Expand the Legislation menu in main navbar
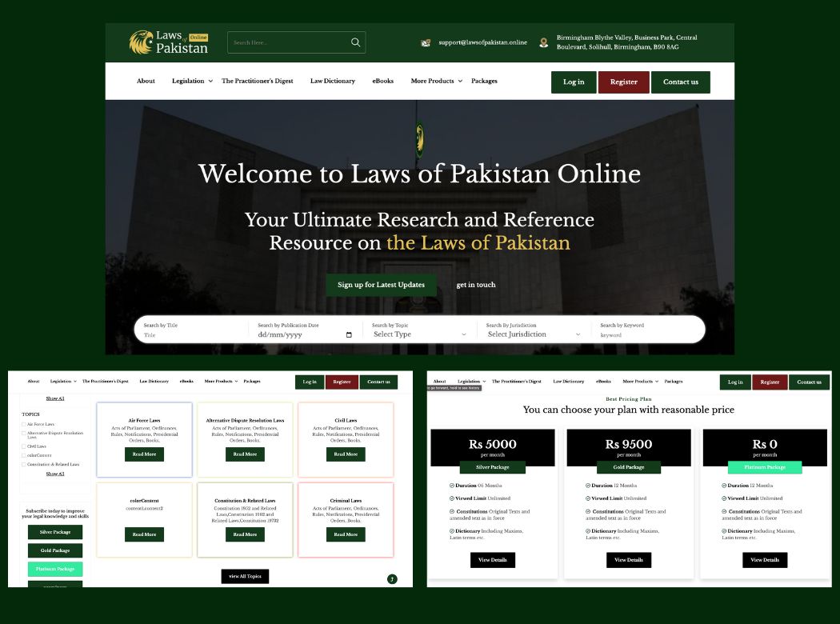This screenshot has width=840, height=624. coord(192,81)
